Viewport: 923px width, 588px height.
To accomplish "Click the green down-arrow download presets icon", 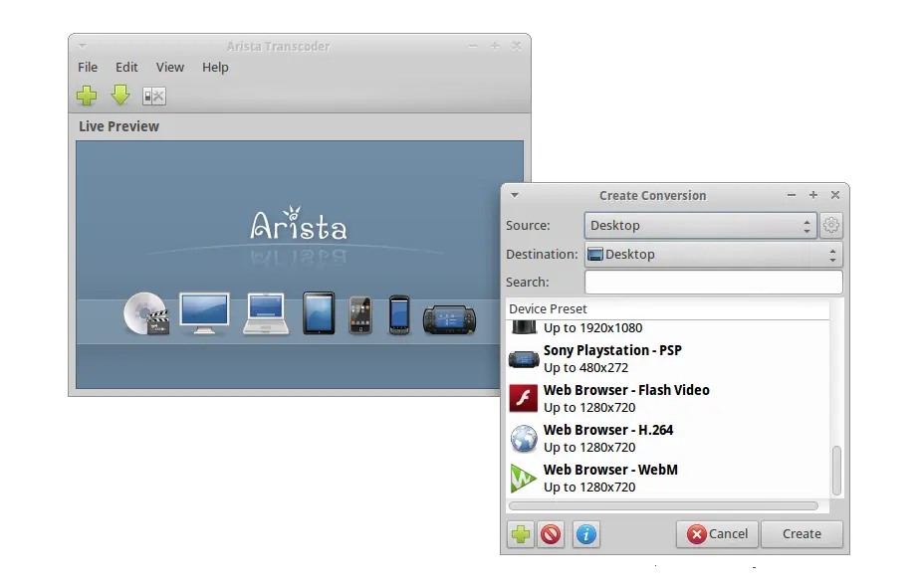I will pyautogui.click(x=120, y=95).
